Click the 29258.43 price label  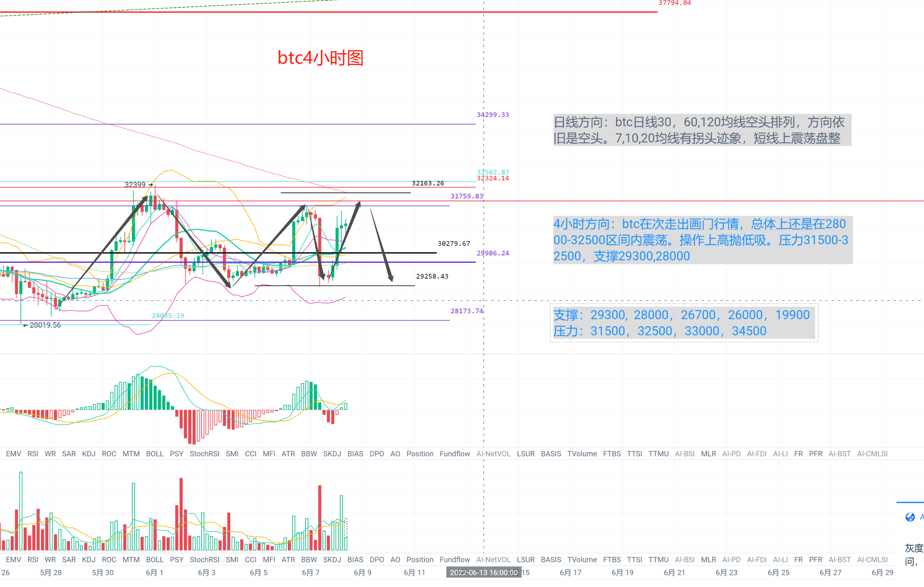tap(432, 276)
